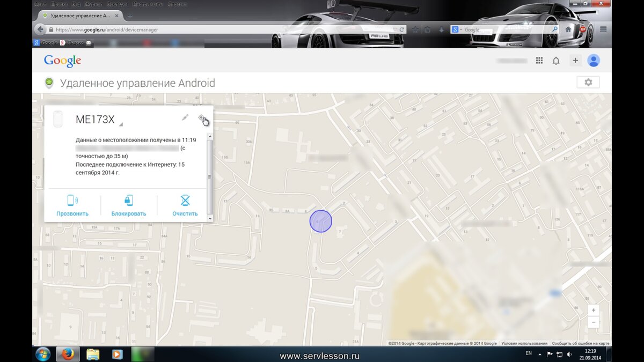The image size is (644, 362).
Task: Open the Google apps grid
Action: (539, 61)
